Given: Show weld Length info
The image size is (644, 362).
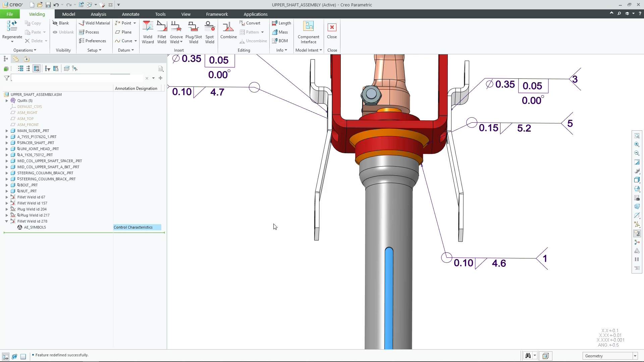Looking at the screenshot, I should click(281, 23).
